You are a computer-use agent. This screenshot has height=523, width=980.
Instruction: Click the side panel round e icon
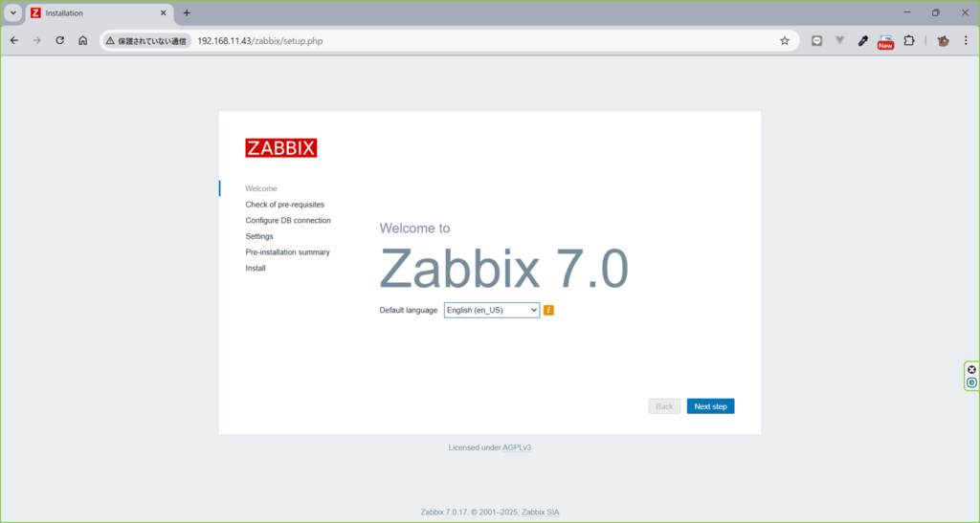pyautogui.click(x=972, y=382)
